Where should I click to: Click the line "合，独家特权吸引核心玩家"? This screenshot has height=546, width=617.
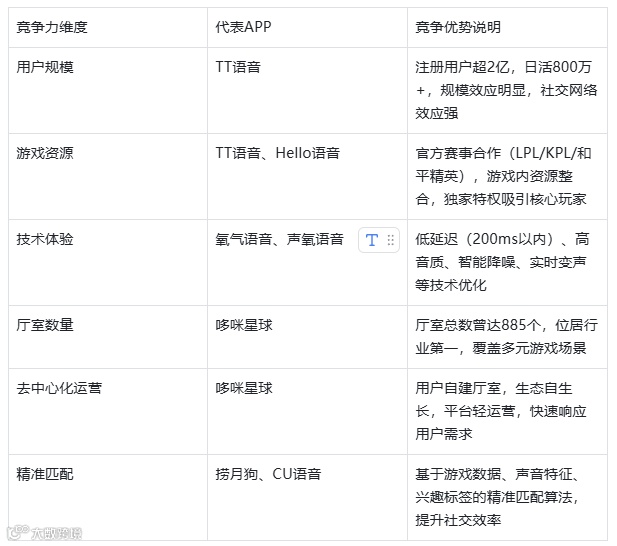[x=501, y=199]
